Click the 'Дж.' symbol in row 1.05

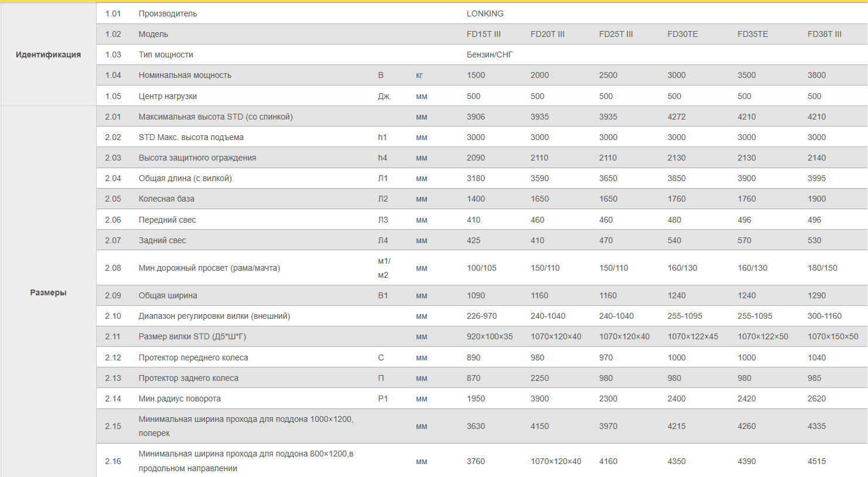384,96
